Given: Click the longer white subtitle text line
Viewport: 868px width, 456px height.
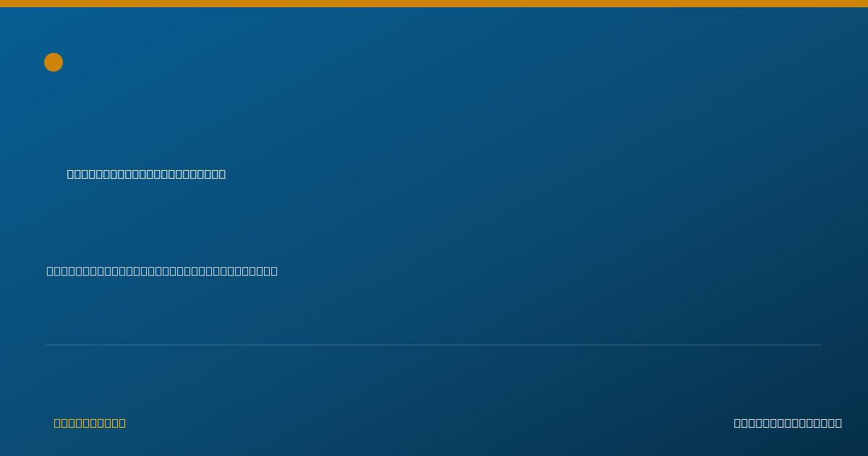Looking at the screenshot, I should (x=162, y=271).
